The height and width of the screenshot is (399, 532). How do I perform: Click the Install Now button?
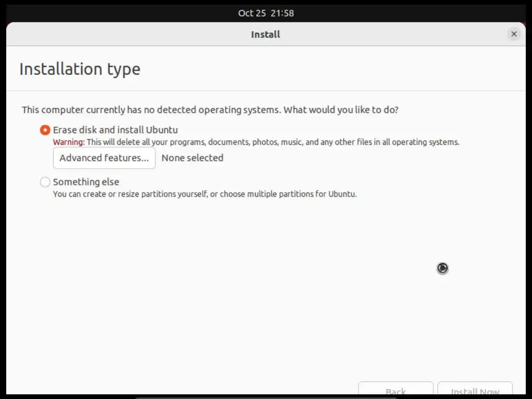point(475,389)
